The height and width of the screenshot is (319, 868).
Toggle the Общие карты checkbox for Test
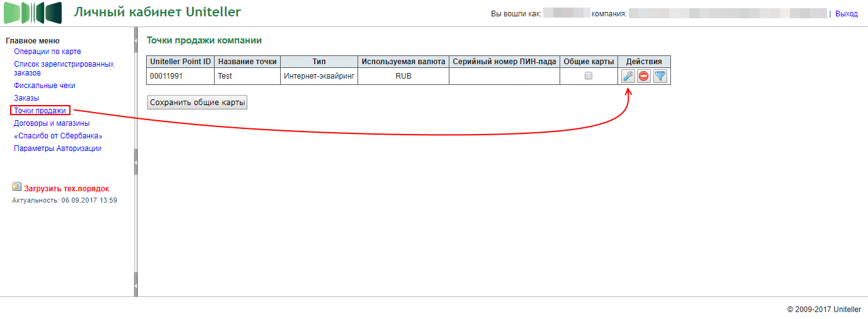tap(589, 76)
